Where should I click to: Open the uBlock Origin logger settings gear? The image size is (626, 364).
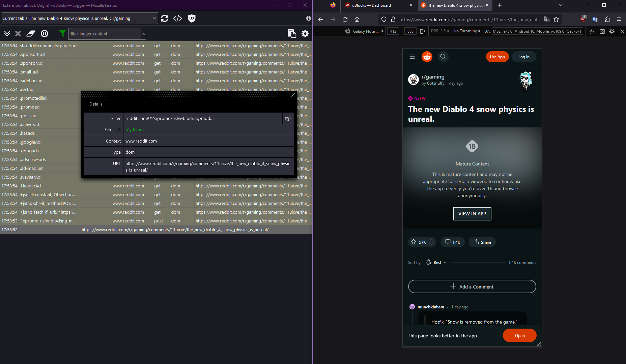coord(305,33)
